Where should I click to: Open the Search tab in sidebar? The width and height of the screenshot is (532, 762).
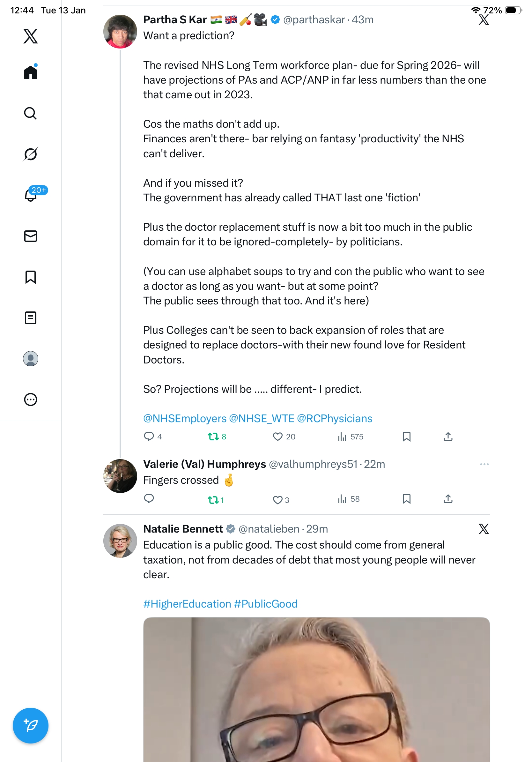pos(30,114)
